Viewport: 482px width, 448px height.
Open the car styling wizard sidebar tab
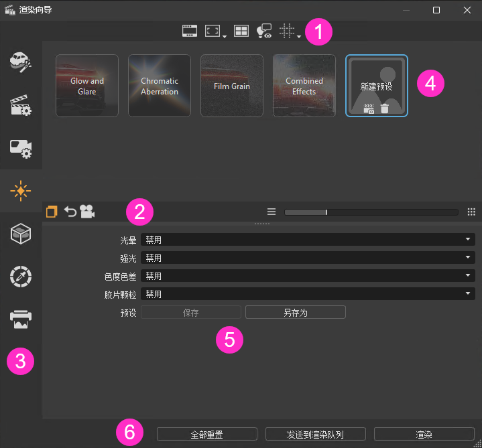21,62
